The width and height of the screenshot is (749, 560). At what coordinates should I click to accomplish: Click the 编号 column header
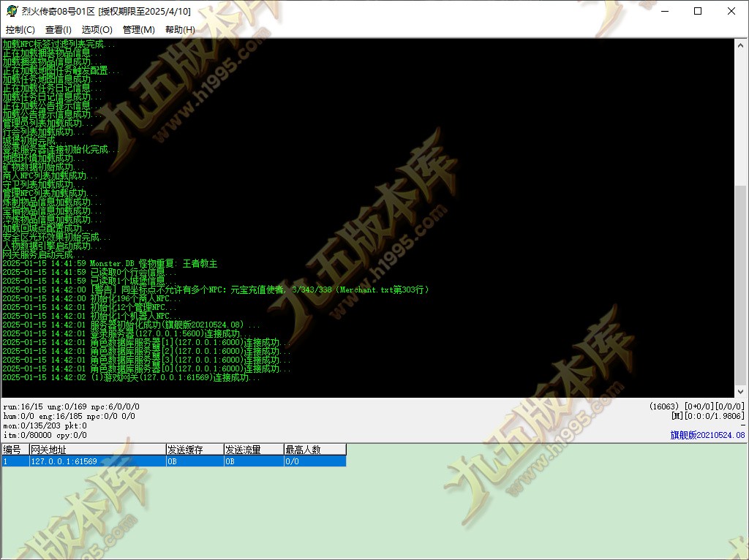pyautogui.click(x=16, y=449)
